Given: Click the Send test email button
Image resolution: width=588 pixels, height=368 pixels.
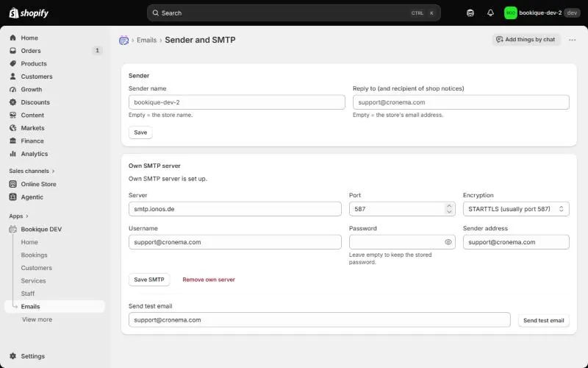Looking at the screenshot, I should (543, 320).
